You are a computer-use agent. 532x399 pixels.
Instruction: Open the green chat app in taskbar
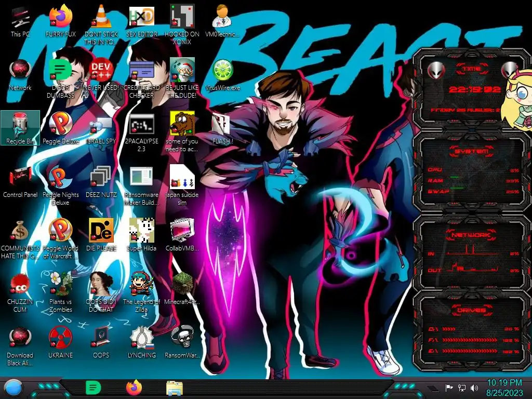coord(93,388)
